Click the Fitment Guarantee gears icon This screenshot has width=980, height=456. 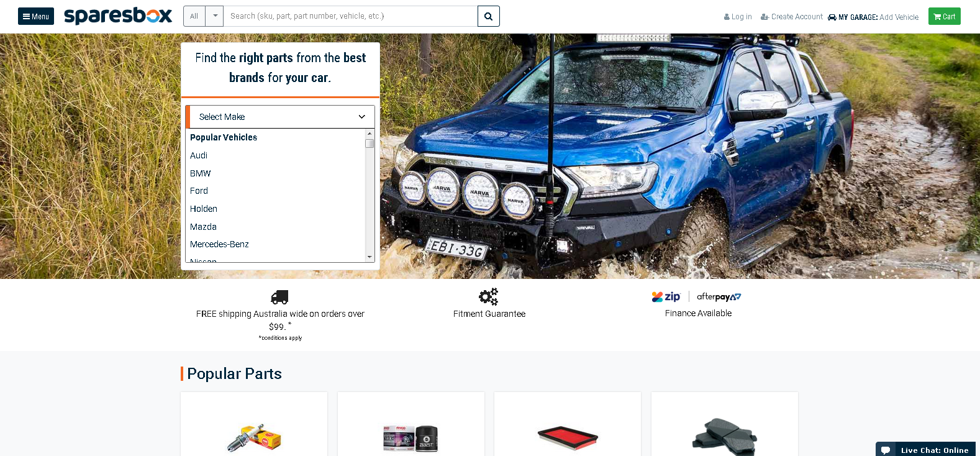(x=489, y=296)
